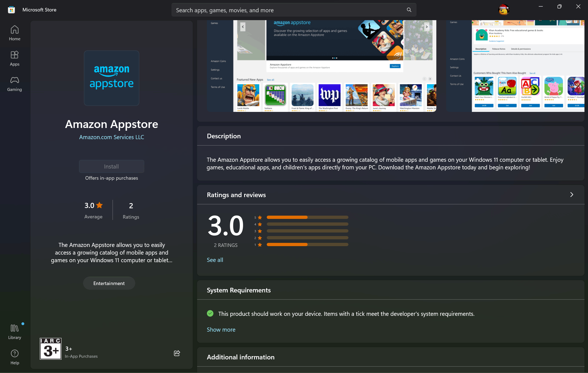588x373 pixels.
Task: Click the Microsoft Store logo icon
Action: click(11, 10)
